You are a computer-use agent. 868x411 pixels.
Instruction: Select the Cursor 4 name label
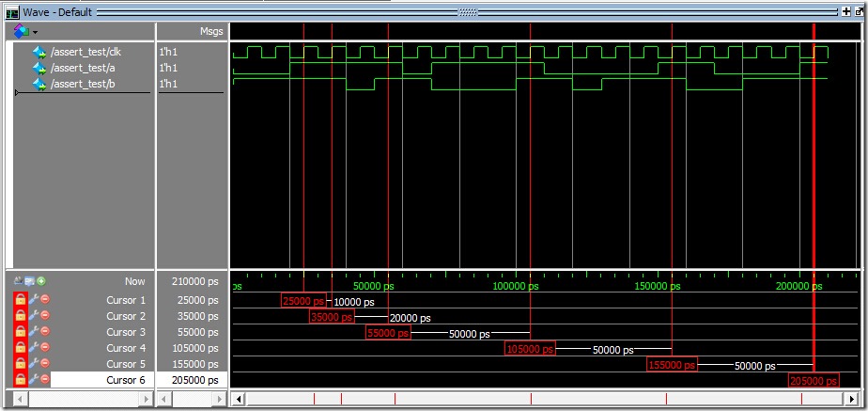(x=126, y=348)
